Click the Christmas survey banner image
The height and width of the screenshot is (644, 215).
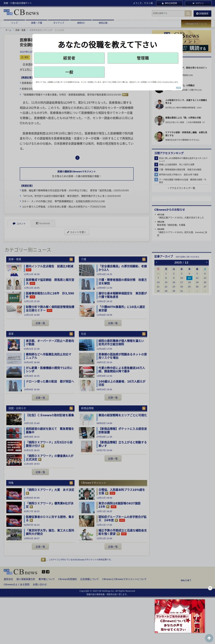(x=180, y=616)
